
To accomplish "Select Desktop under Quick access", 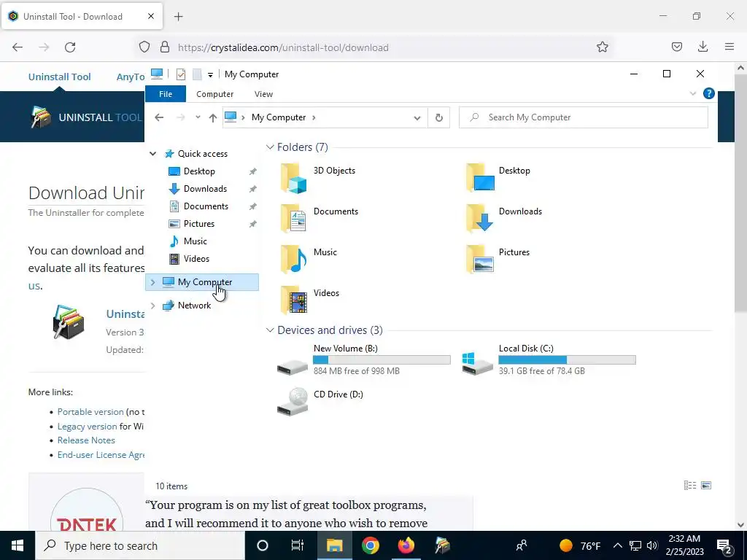I will point(199,171).
